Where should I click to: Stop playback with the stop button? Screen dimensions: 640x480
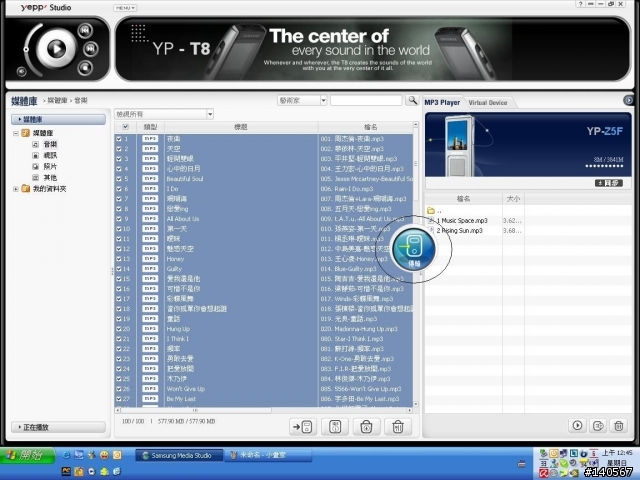pyautogui.click(x=85, y=68)
